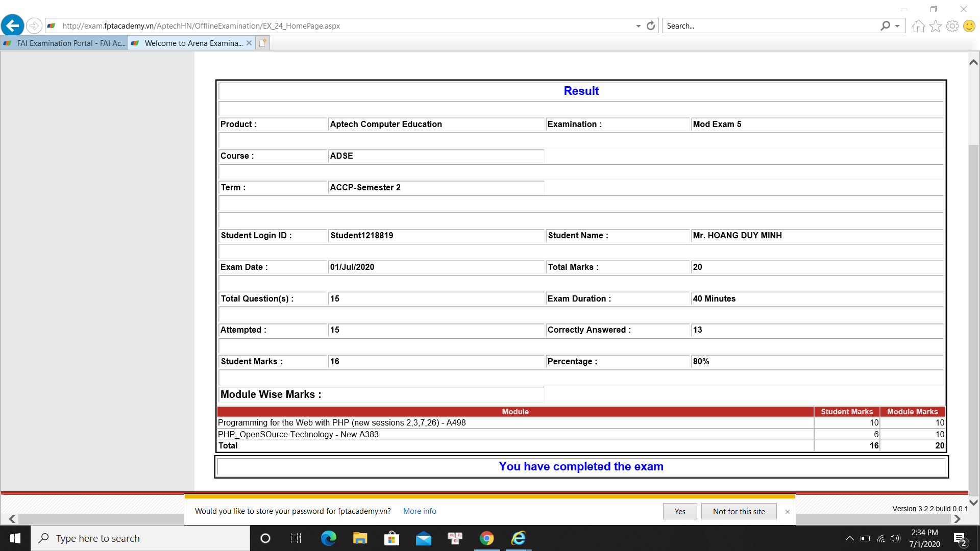This screenshot has width=980, height=551.
Task: Open the network tray icon
Action: (881, 538)
